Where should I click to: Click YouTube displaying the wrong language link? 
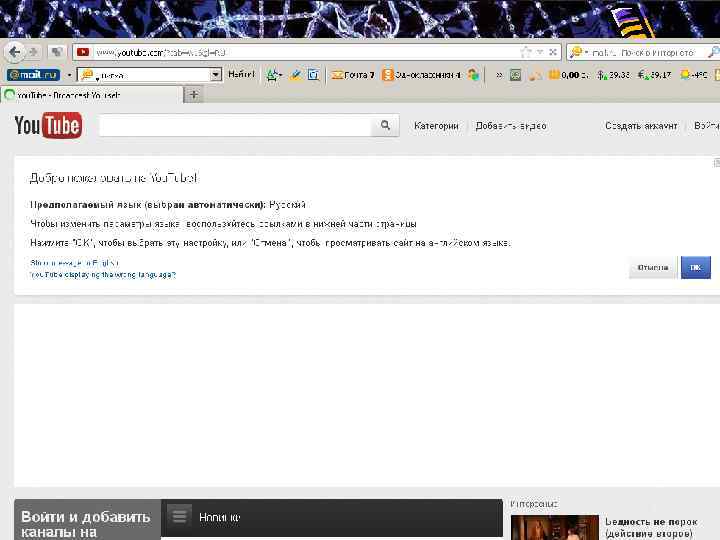pos(103,275)
